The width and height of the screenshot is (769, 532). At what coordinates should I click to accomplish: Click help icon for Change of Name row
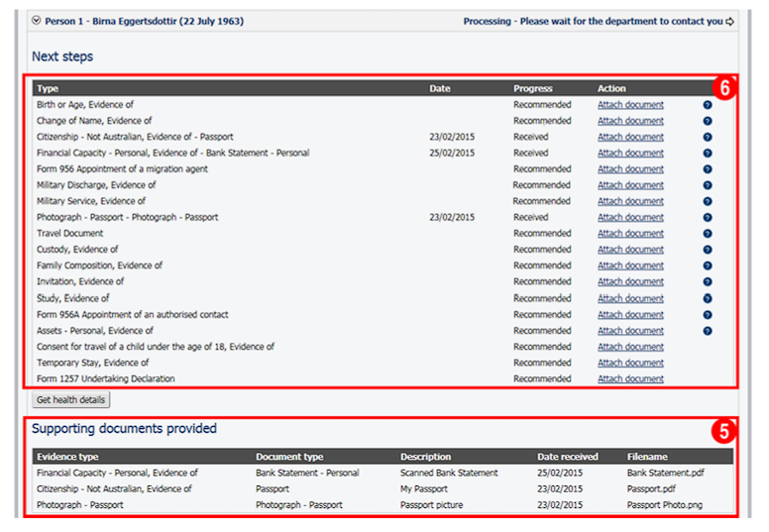708,121
